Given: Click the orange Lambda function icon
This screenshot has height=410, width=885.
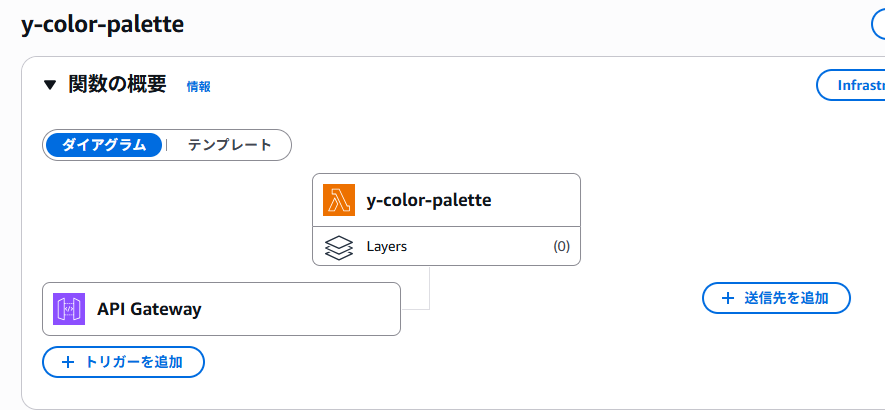Looking at the screenshot, I should point(340,200).
